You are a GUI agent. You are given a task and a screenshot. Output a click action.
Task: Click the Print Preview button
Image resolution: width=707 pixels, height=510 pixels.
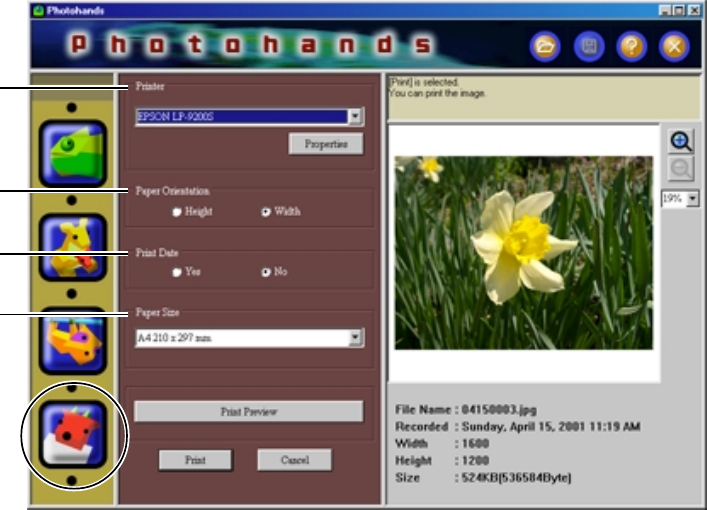click(x=249, y=411)
